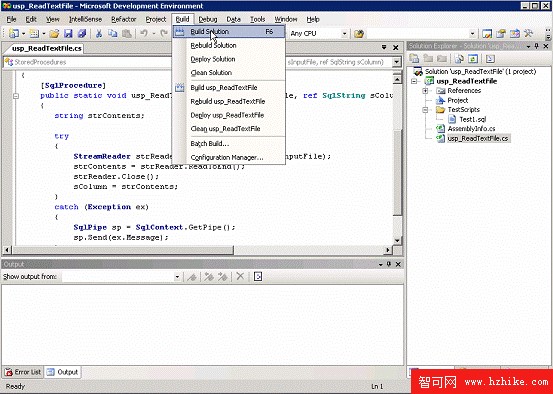Click the Find in Files icon right of Any CPU
553x394 pixels.
359,34
